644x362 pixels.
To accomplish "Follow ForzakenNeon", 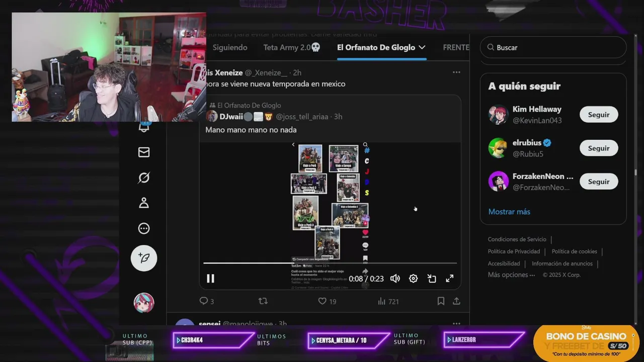I will click(599, 182).
